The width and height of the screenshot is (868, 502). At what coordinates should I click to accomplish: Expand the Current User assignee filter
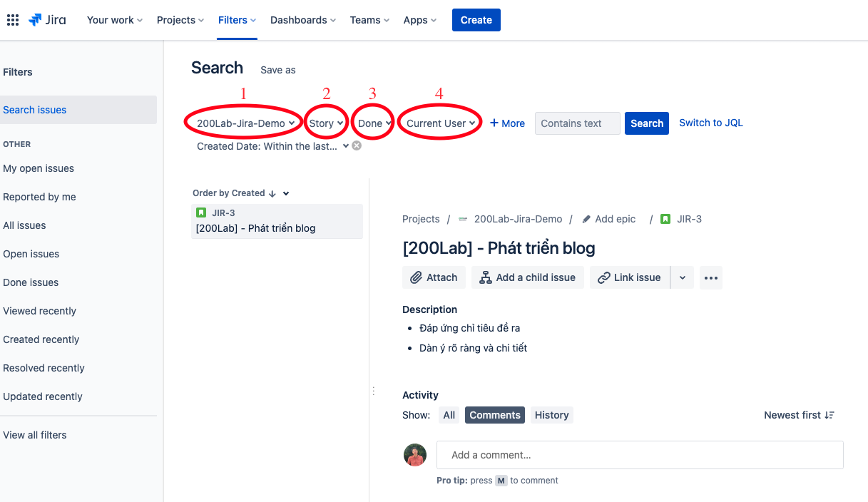(x=441, y=123)
